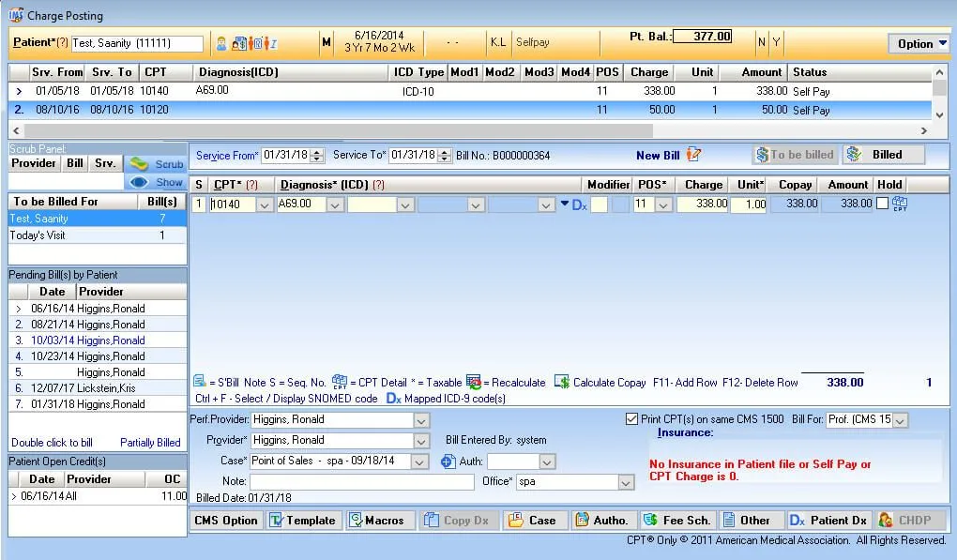Image resolution: width=957 pixels, height=560 pixels.
Task: Open the Autho. button
Action: point(603,521)
